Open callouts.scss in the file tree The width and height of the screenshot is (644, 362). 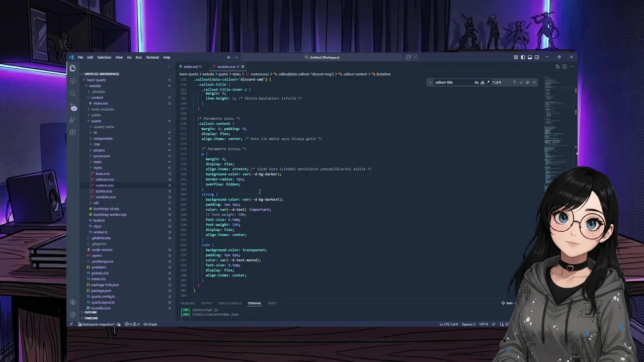105,179
